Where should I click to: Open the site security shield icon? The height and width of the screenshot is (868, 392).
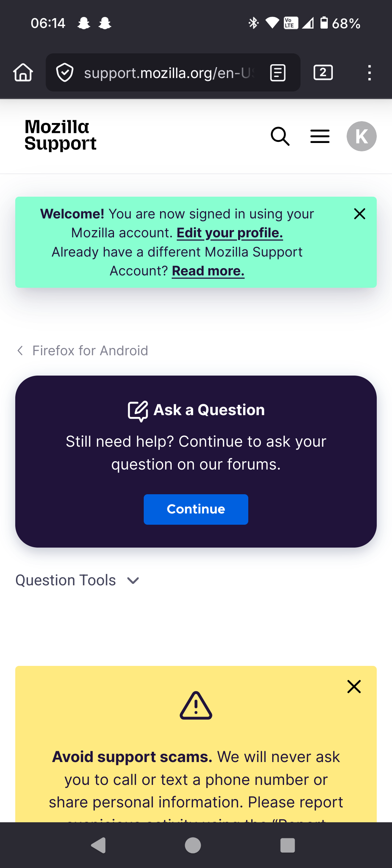[x=65, y=73]
